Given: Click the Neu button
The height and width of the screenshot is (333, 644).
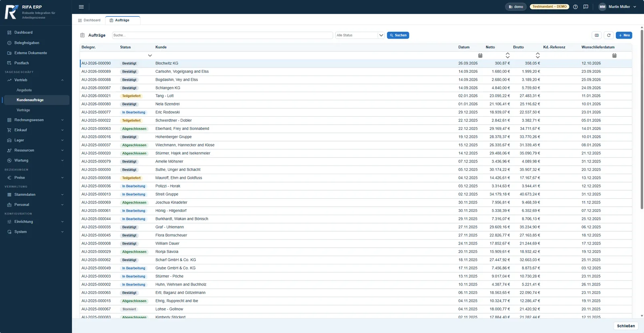Looking at the screenshot, I should [x=624, y=35].
